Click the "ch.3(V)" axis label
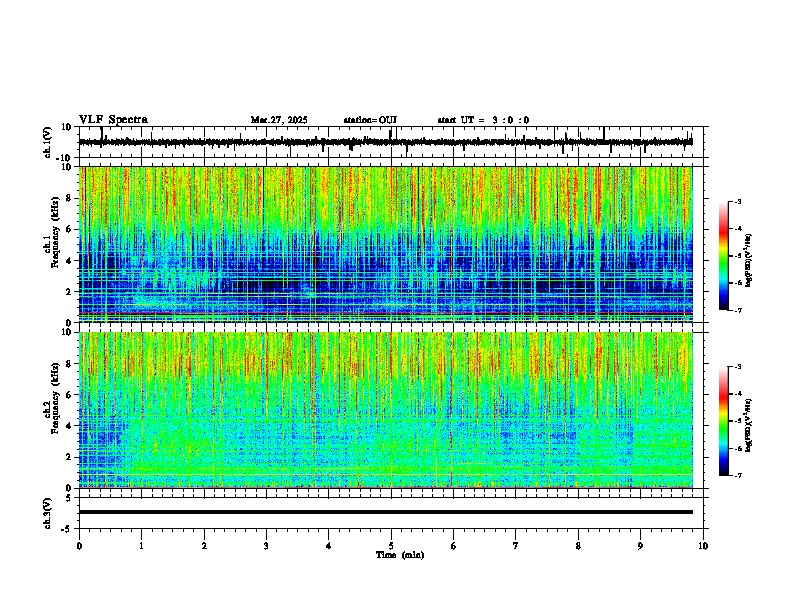Screen dimensions: 792x612 click(48, 513)
